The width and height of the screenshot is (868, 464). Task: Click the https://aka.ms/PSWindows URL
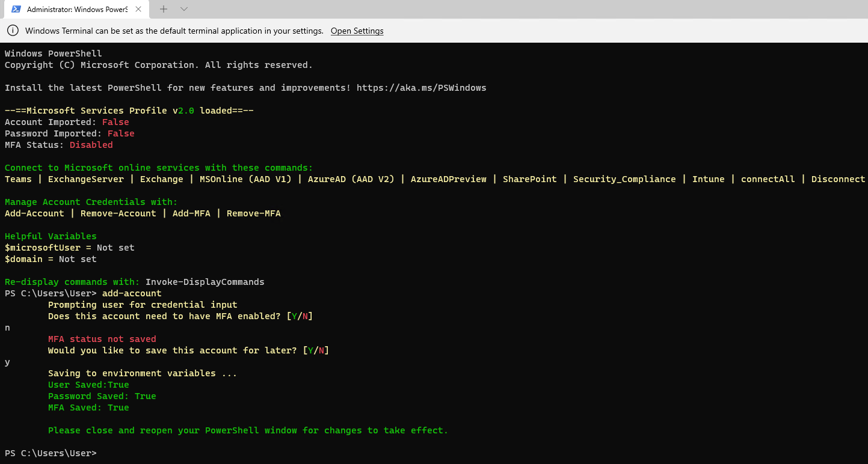(x=421, y=88)
